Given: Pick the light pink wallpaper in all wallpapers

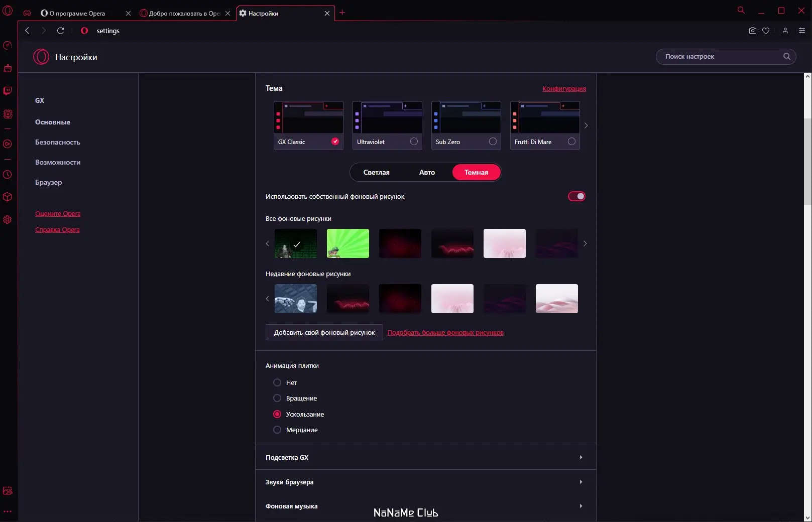Looking at the screenshot, I should (x=505, y=243).
